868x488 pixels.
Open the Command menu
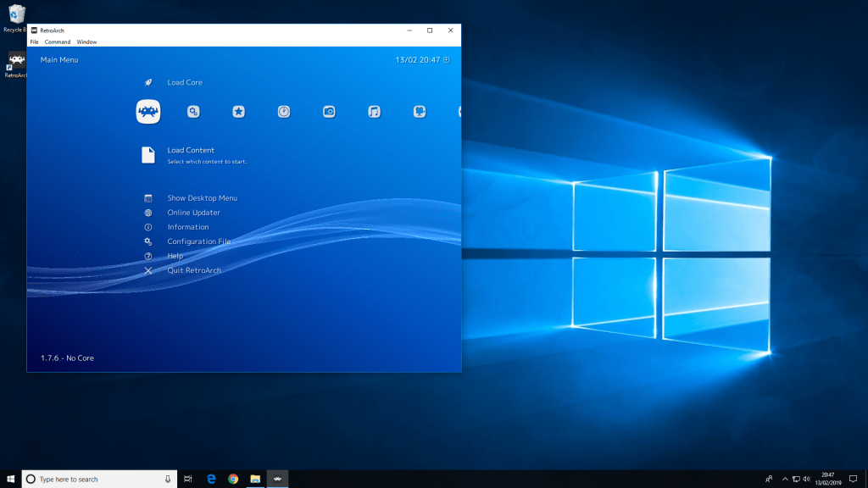point(58,42)
